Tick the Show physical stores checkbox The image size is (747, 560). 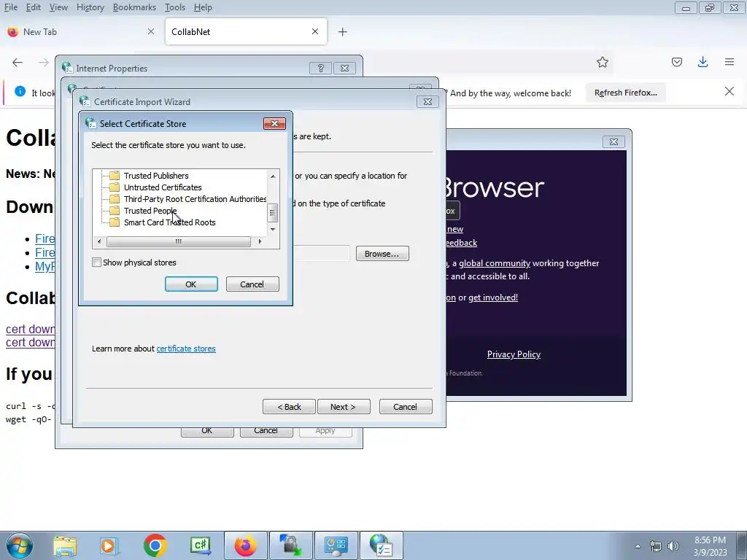[x=96, y=262]
